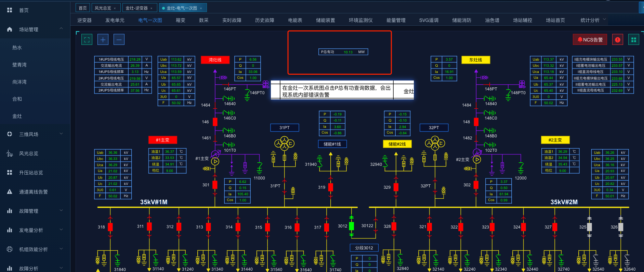This screenshot has width=644, height=272.
Task: Toggle the green bus-tie breaker 3012
Action: 351,226
